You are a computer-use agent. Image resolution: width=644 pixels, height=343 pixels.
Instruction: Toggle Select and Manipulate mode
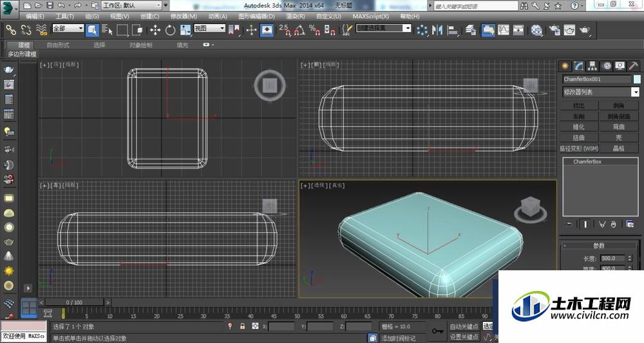251,30
